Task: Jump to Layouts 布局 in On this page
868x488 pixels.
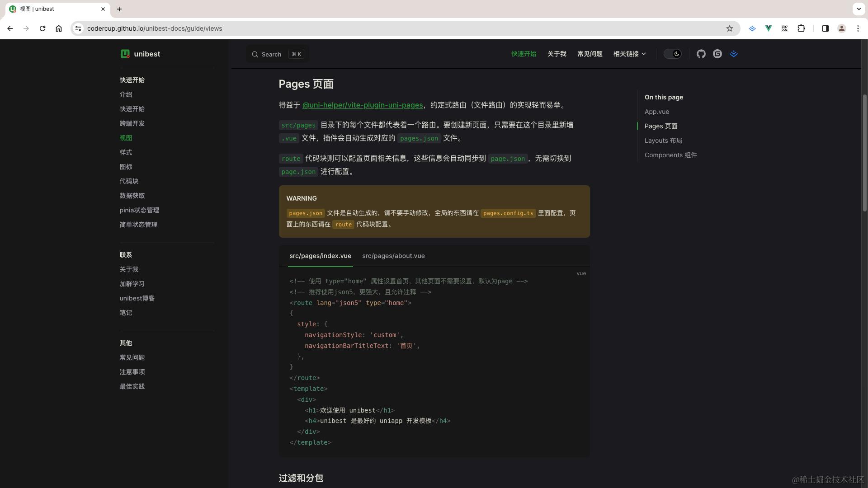Action: (664, 141)
